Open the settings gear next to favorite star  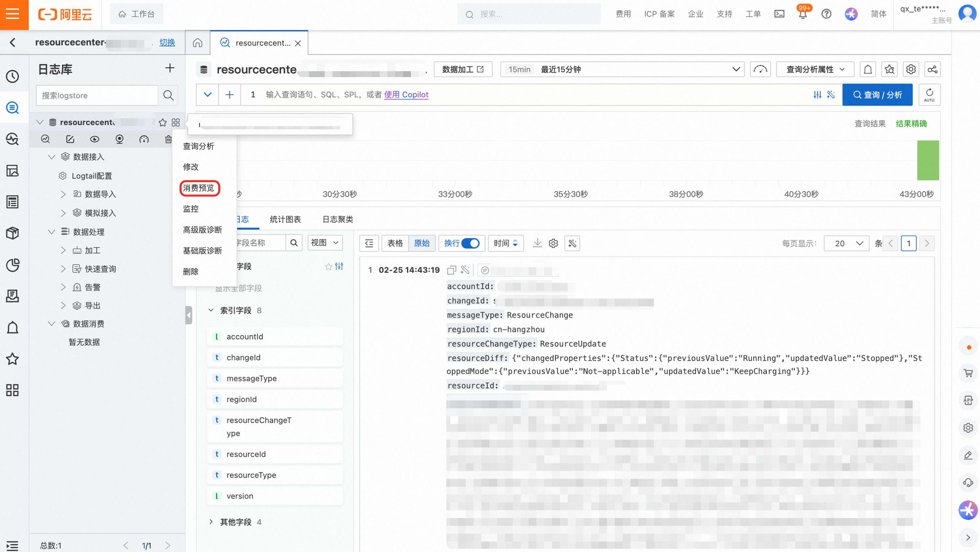click(911, 69)
